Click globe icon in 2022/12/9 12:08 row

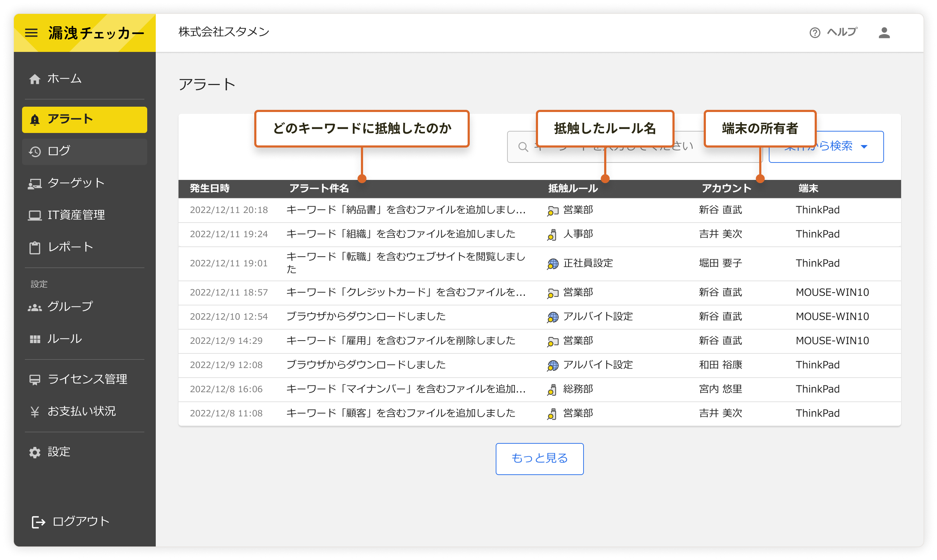pos(552,365)
